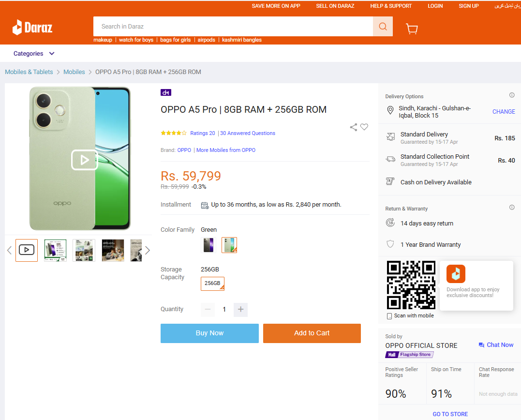
Task: Select the green color variant
Action: (229, 245)
